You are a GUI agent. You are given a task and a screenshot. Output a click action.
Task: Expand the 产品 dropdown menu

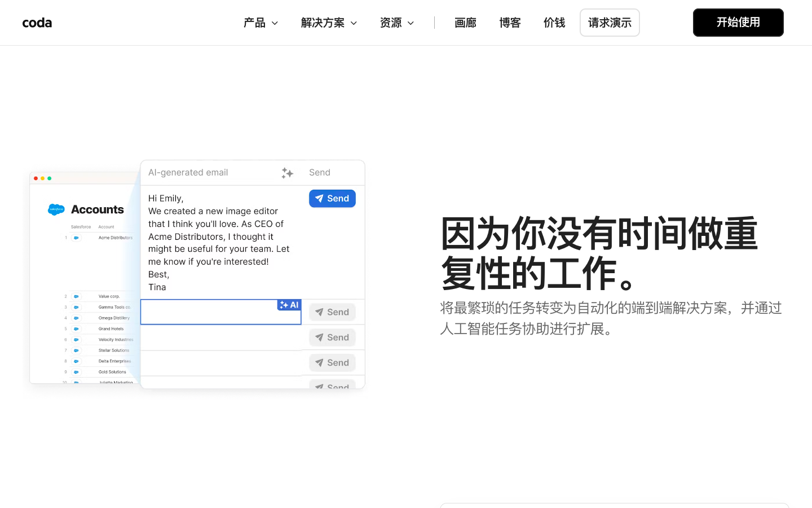point(261,23)
